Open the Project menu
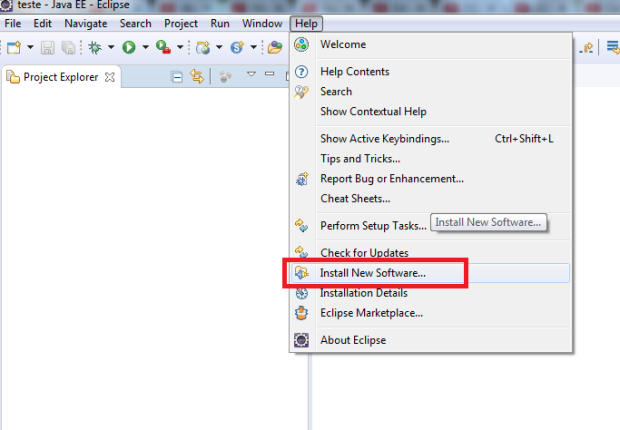The height and width of the screenshot is (430, 620). coord(181,24)
